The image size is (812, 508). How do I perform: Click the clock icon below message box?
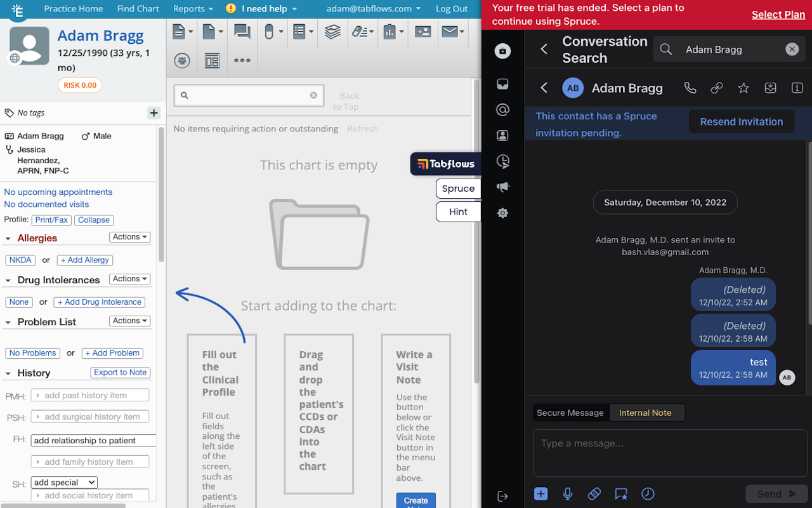pyautogui.click(x=648, y=493)
